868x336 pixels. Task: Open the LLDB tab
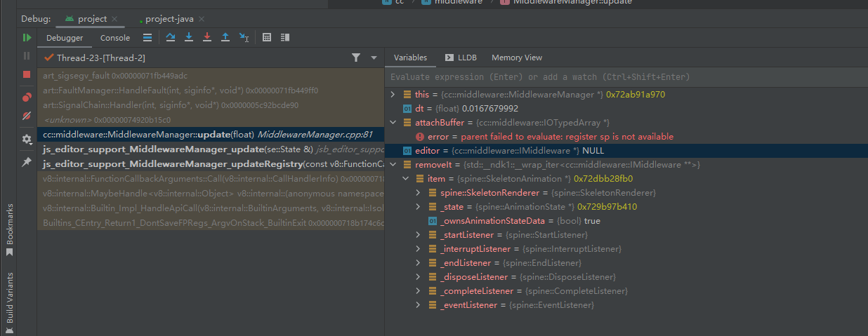[x=461, y=58]
